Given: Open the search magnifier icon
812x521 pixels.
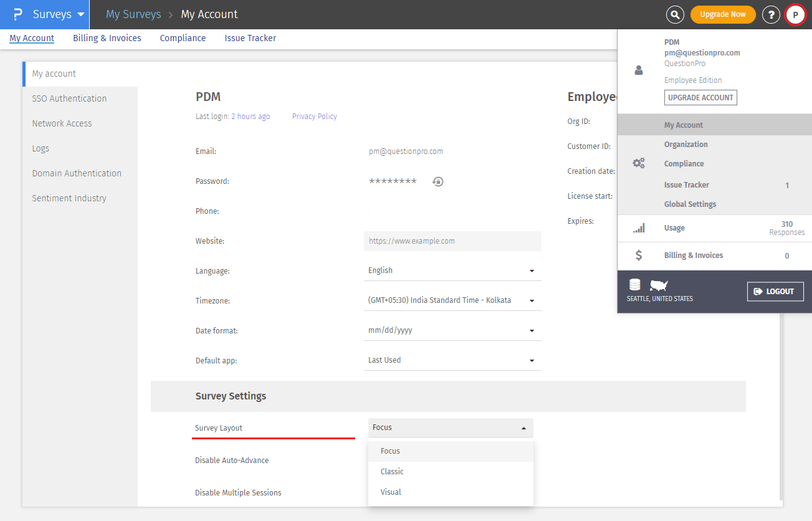Looking at the screenshot, I should coord(675,14).
